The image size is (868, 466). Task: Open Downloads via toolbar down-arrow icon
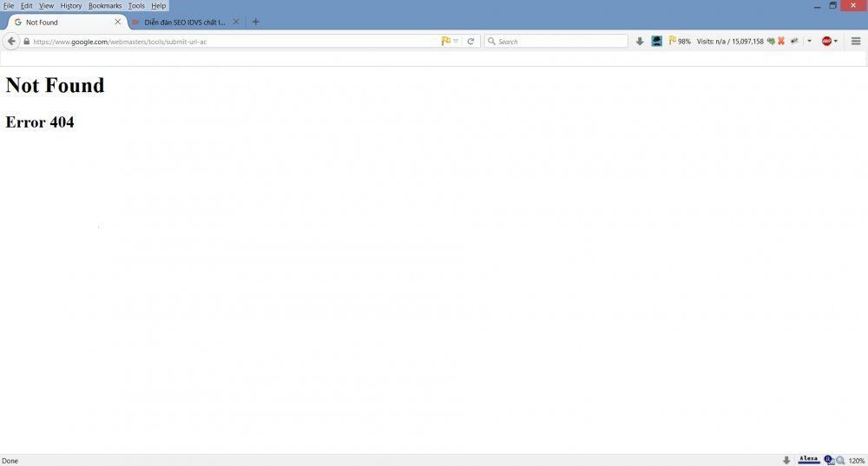pyautogui.click(x=640, y=42)
